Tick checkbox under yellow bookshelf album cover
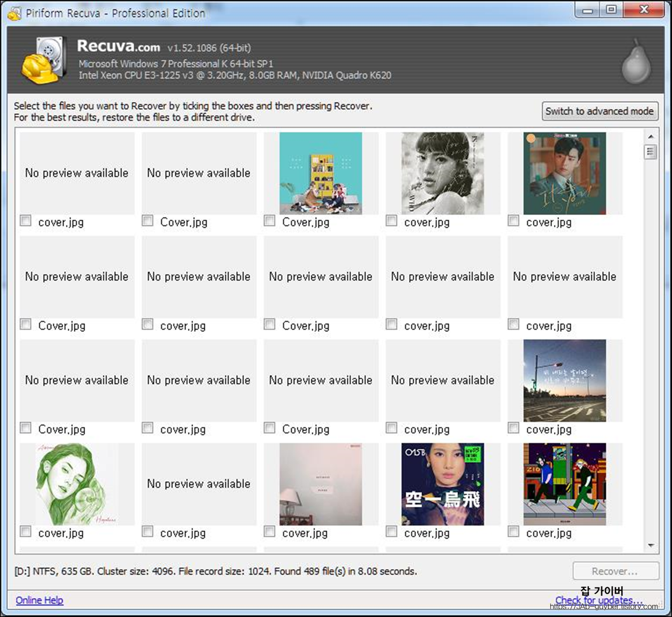672x617 pixels. coord(270,221)
